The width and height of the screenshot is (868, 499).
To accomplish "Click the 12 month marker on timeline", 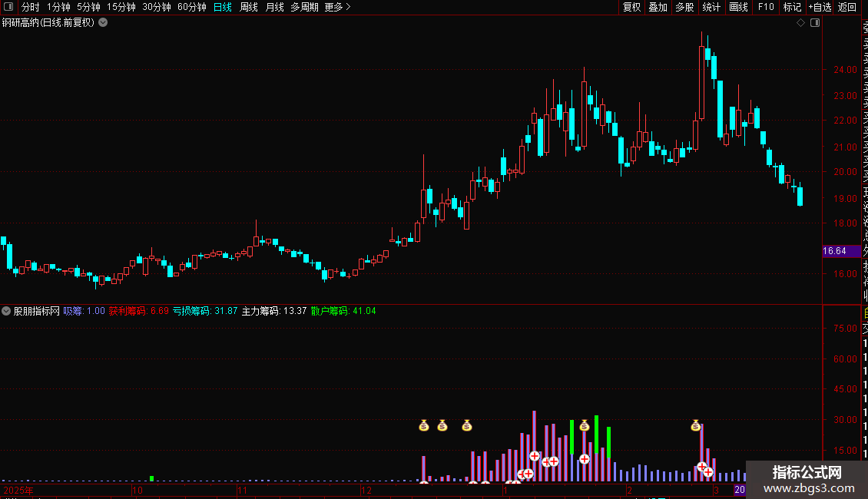I will [366, 490].
